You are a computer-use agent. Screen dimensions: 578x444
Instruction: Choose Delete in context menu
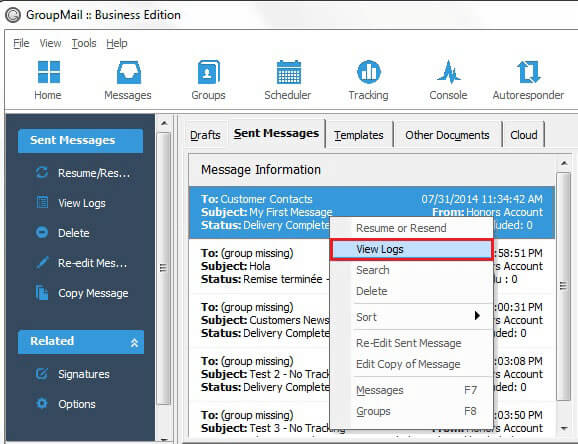tap(411, 291)
